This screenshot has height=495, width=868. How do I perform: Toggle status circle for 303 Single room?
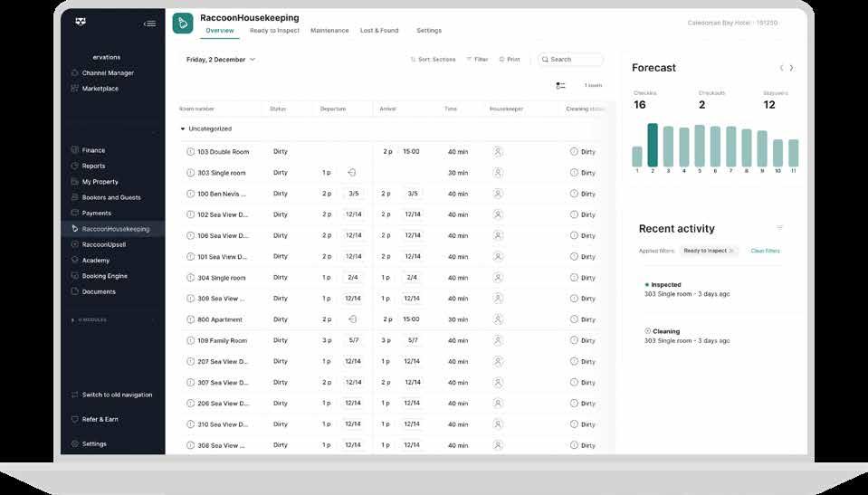pos(190,173)
